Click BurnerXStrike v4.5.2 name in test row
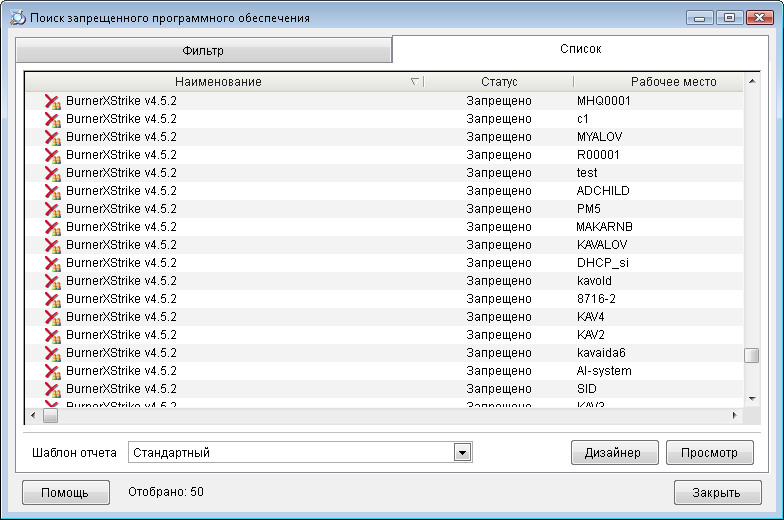 coord(122,173)
